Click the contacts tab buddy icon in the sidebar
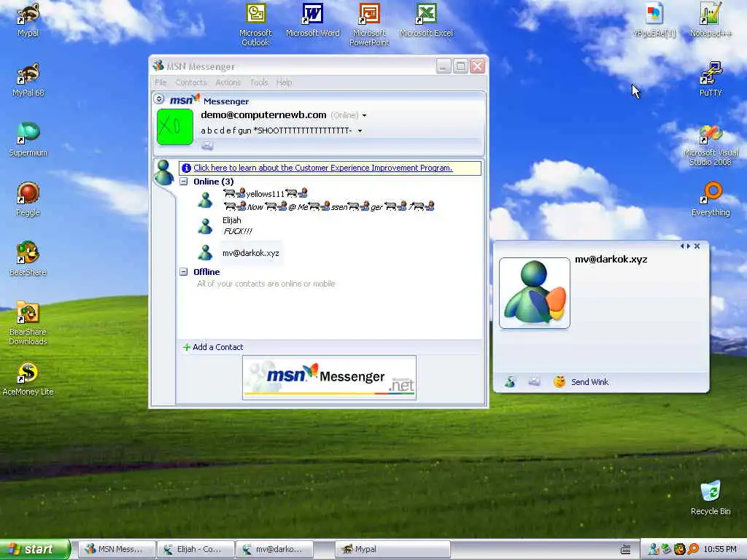Viewport: 747px width, 560px height. (163, 173)
